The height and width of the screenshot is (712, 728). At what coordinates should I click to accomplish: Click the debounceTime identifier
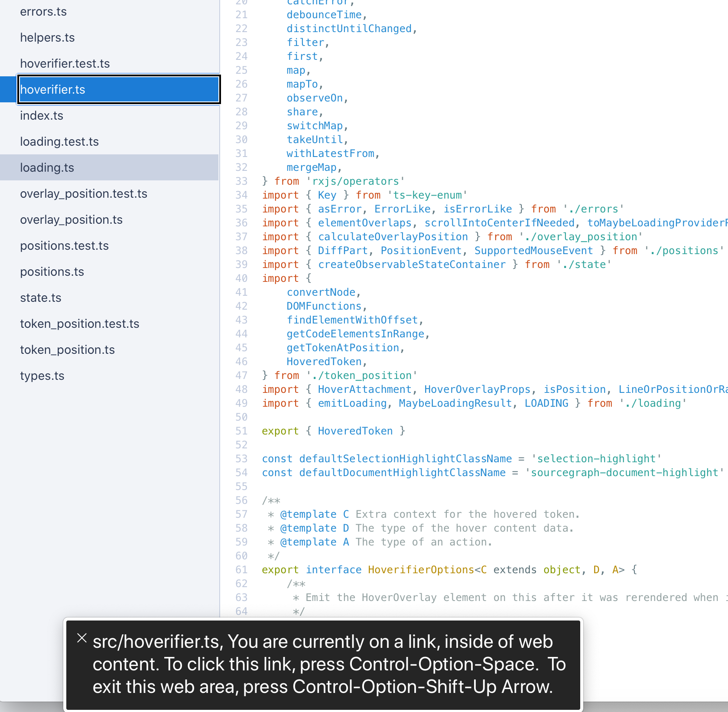(324, 15)
